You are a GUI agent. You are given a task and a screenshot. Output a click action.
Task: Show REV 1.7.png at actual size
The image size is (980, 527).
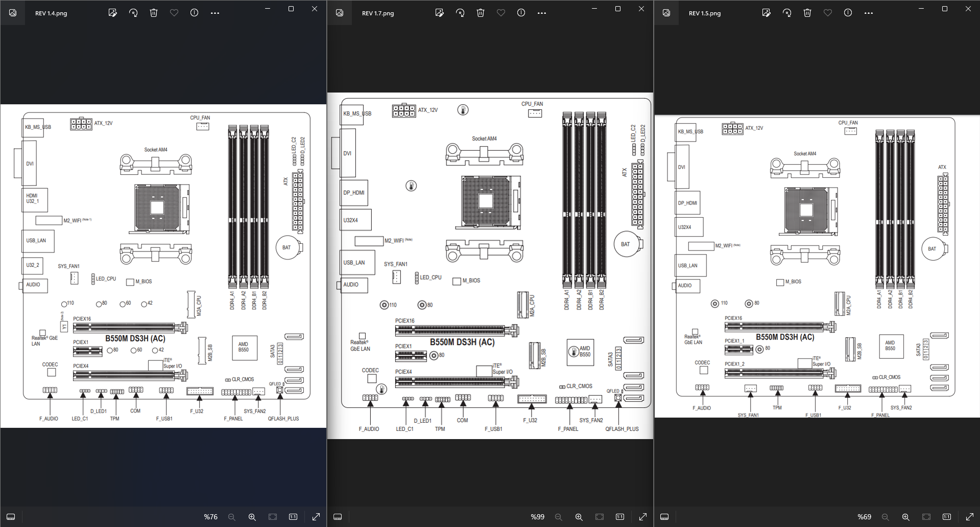620,517
